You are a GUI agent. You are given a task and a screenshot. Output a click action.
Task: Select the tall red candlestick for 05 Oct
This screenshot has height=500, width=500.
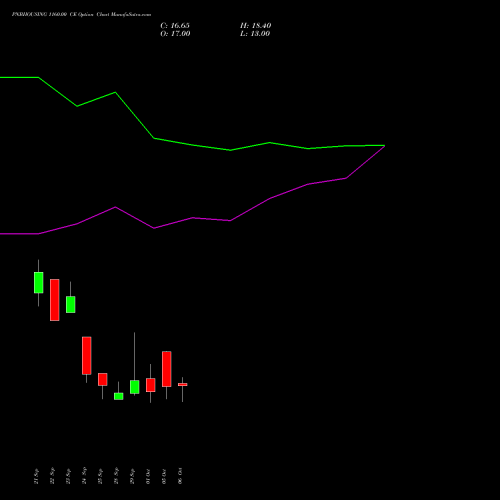[167, 369]
